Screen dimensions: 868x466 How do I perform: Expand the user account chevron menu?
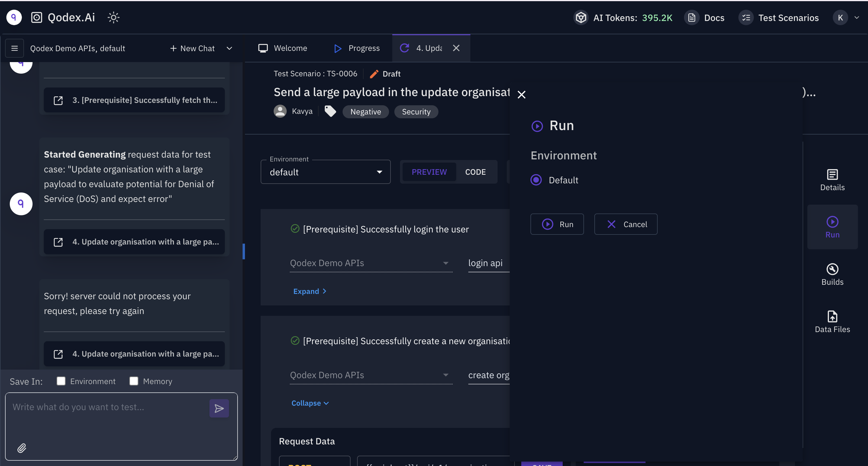click(857, 17)
